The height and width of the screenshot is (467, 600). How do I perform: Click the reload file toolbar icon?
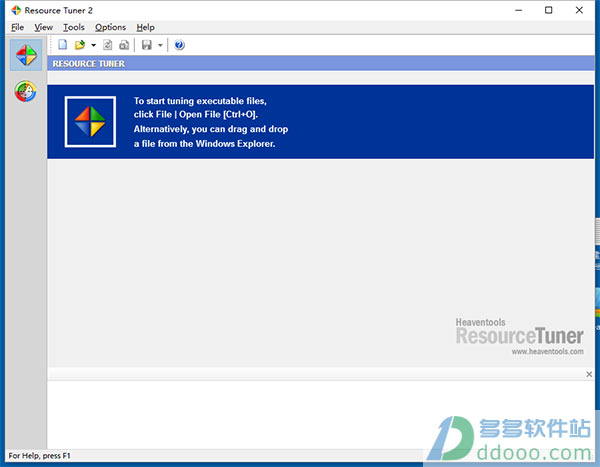[108, 45]
